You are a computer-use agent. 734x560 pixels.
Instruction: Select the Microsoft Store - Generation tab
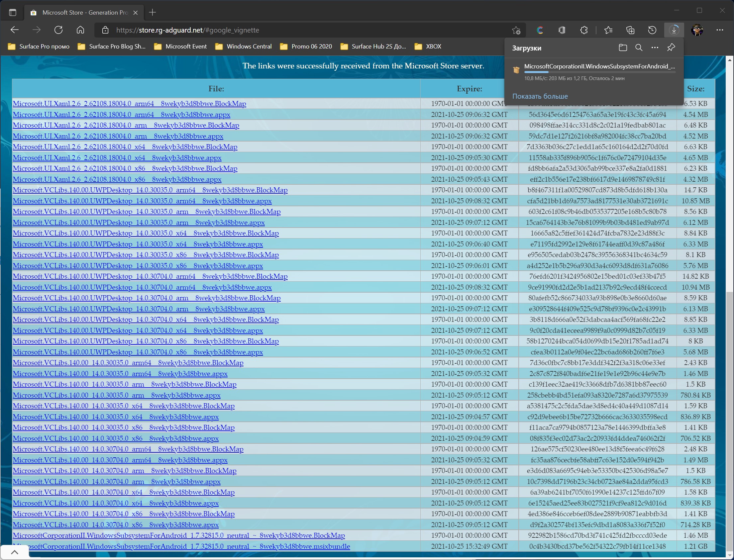(84, 13)
